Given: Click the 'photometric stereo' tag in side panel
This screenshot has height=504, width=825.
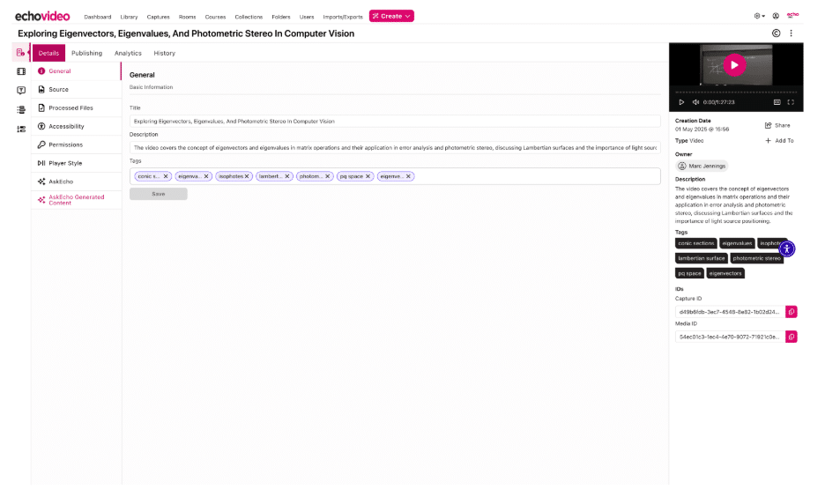Looking at the screenshot, I should click(x=756, y=258).
